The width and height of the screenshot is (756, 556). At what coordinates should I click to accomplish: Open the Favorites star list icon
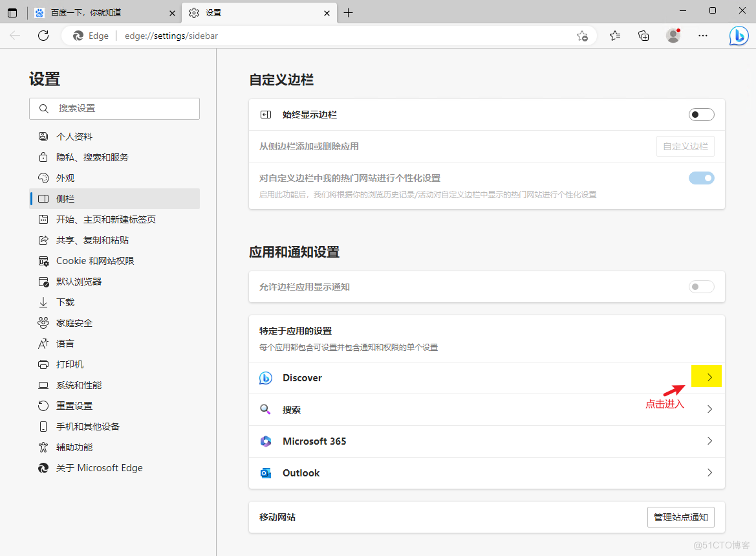(615, 36)
